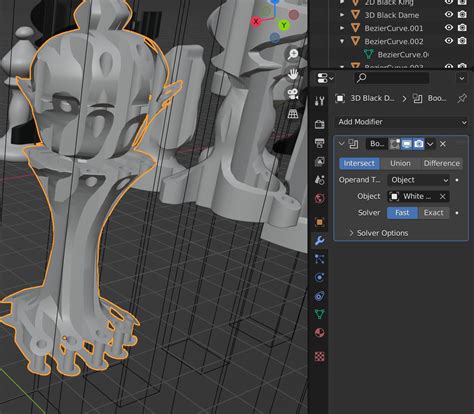474x414 pixels.
Task: Open the Operand Type dropdown
Action: [418, 180]
